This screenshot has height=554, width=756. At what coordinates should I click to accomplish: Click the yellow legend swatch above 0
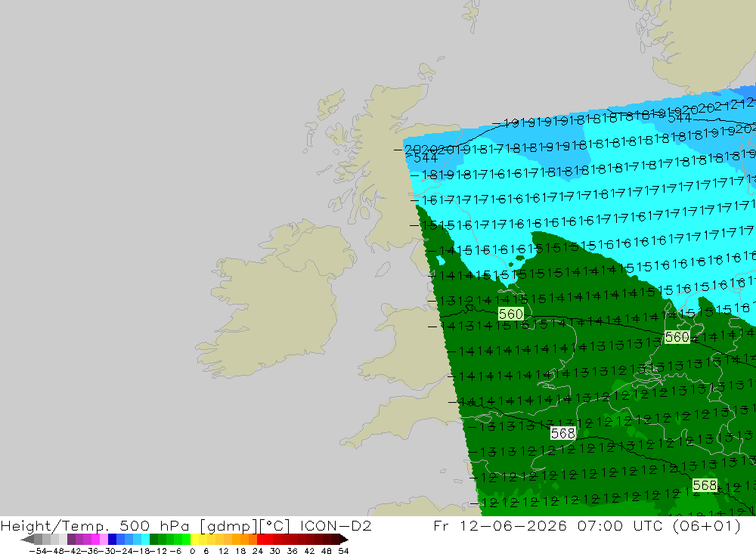click(x=195, y=539)
